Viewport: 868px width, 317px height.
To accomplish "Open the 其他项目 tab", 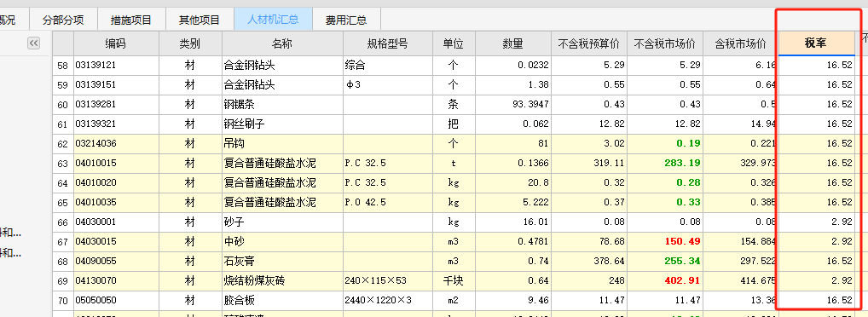I will tap(200, 20).
